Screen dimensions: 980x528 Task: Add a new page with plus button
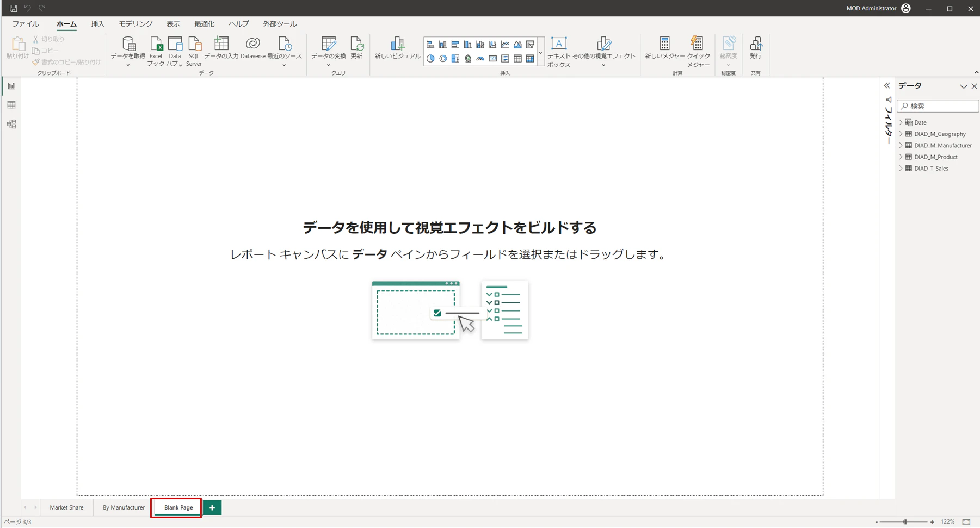pyautogui.click(x=212, y=507)
